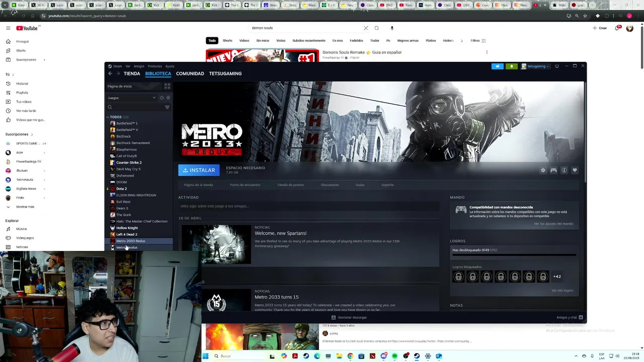644x362 pixels.
Task: Open Amigos y chat panel
Action: [570, 318]
